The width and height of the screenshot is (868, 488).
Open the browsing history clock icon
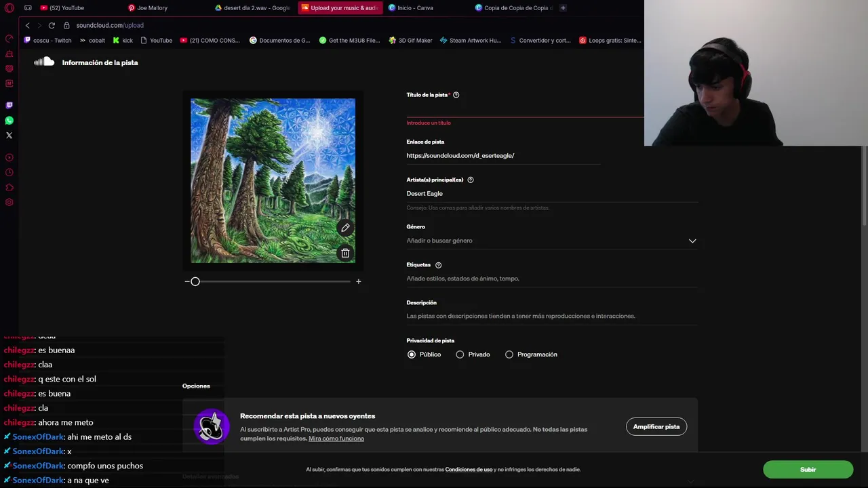click(9, 172)
